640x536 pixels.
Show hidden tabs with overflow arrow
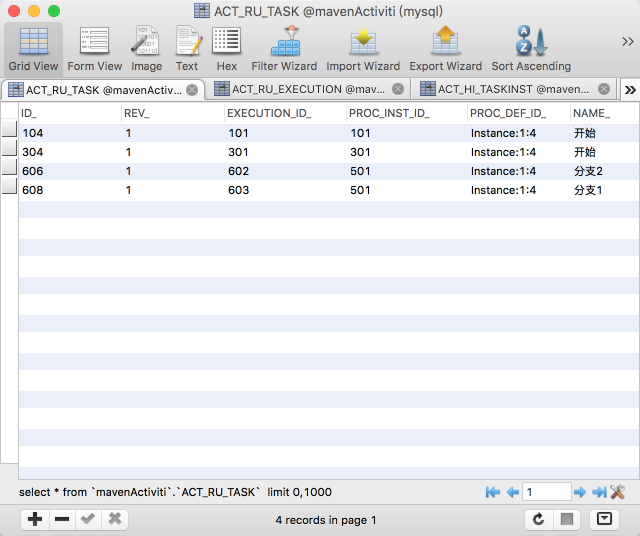coord(630,89)
